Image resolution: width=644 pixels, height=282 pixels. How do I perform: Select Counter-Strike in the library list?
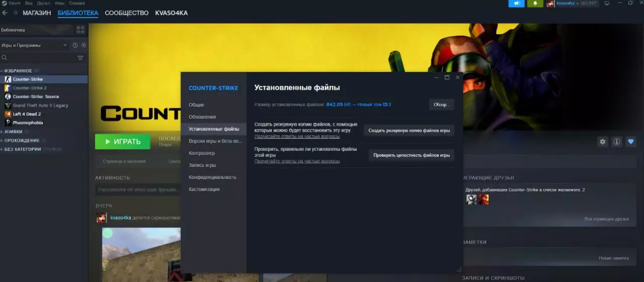[44, 79]
